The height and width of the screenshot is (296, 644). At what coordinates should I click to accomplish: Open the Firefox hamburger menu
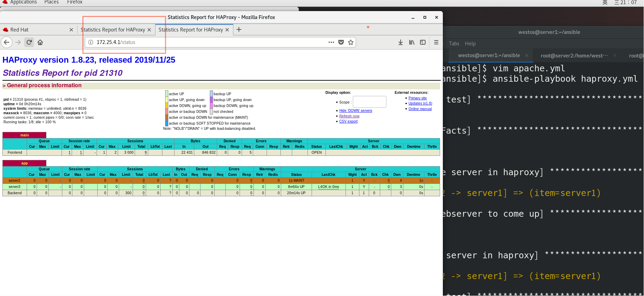[x=436, y=42]
